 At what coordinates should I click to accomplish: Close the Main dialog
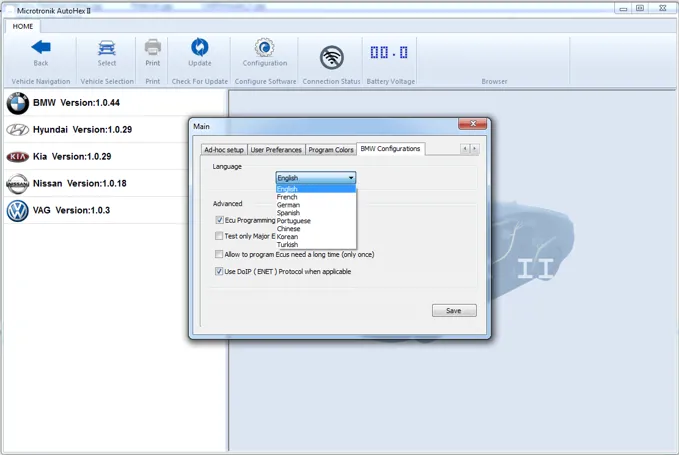[472, 124]
